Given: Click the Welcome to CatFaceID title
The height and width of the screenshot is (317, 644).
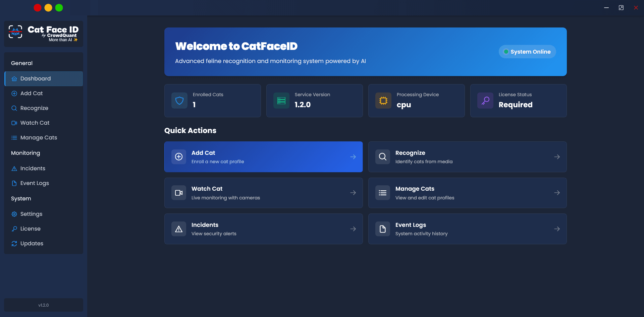Looking at the screenshot, I should [x=236, y=46].
